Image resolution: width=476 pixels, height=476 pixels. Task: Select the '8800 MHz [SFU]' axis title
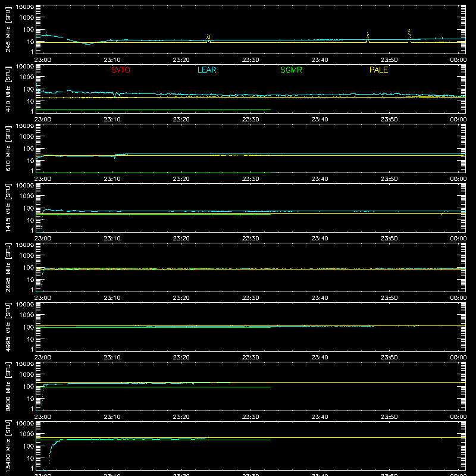8,386
